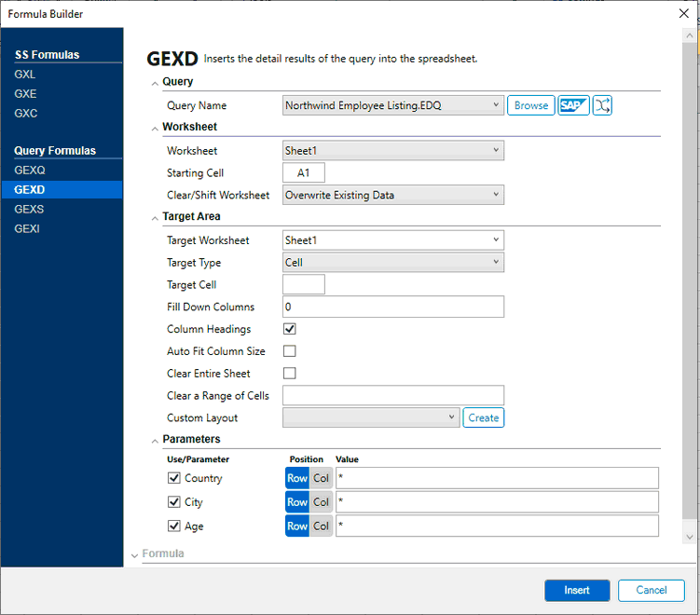Select GXL under SS Formulas
The image size is (700, 615).
pyautogui.click(x=25, y=74)
